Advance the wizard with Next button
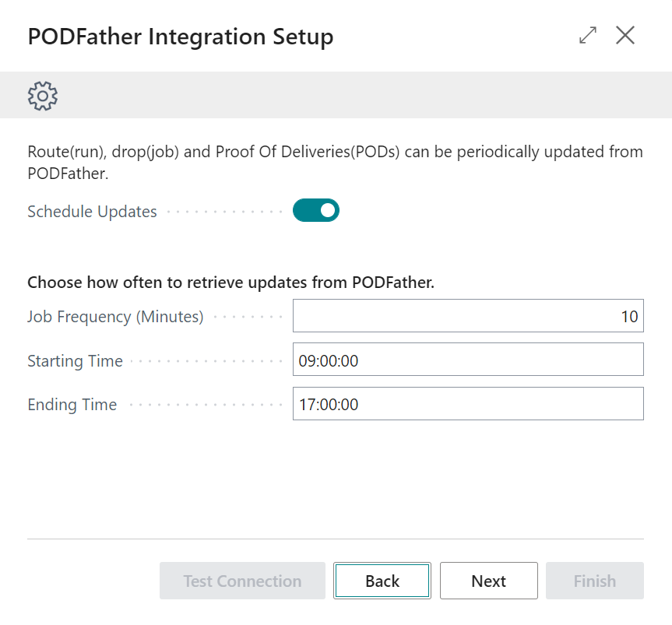Viewport: 672px width, 625px height. point(488,581)
